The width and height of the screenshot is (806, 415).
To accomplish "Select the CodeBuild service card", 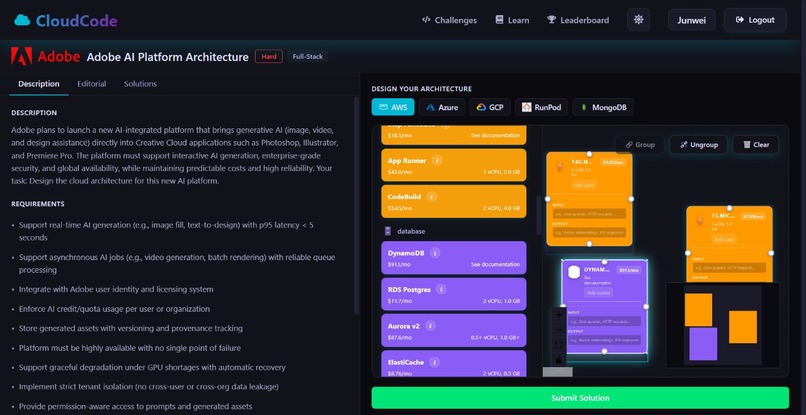I will [x=453, y=201].
